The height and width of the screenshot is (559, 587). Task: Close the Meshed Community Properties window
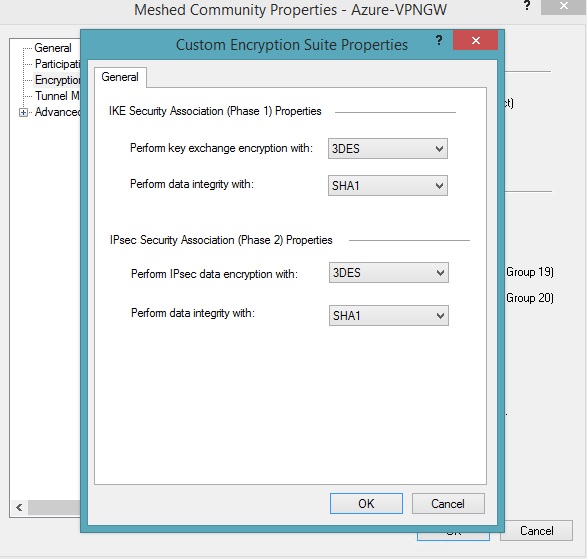pyautogui.click(x=563, y=6)
